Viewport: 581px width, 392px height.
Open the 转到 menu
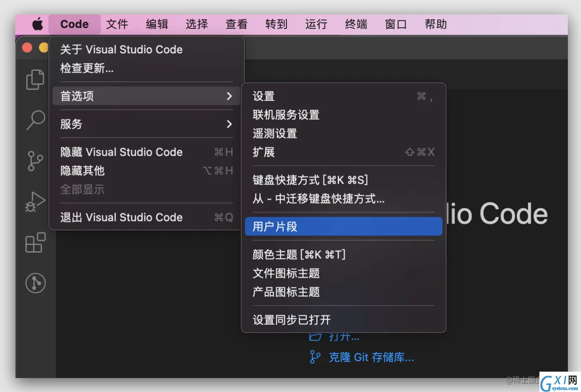(x=277, y=25)
